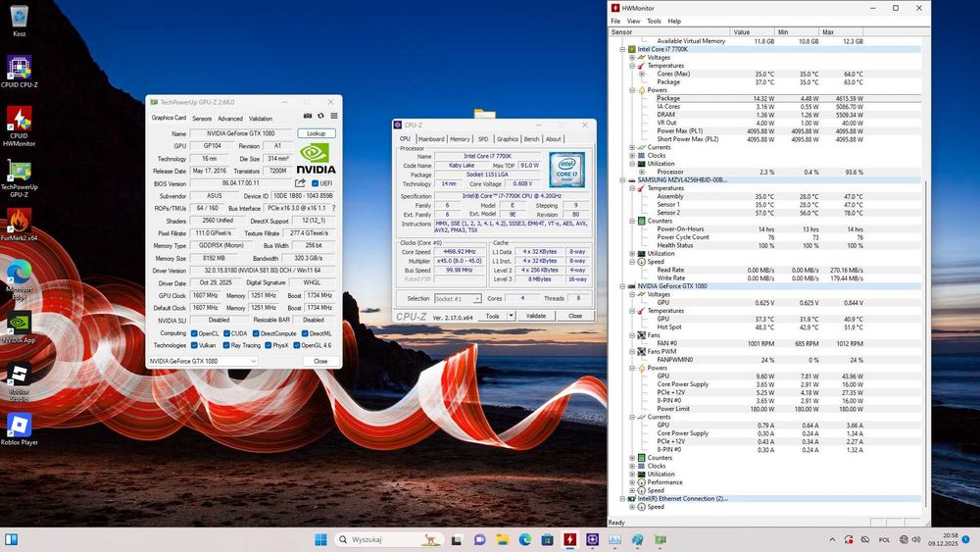Open HWMonitor View menu
Image resolution: width=980 pixels, height=552 pixels.
point(633,21)
